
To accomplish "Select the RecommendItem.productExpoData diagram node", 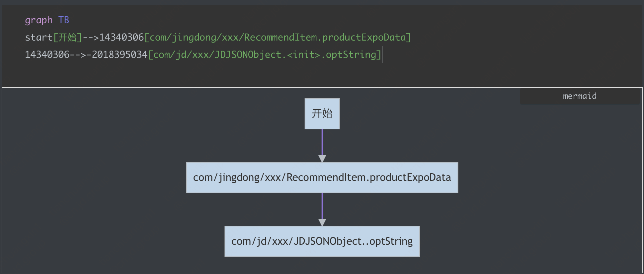I will point(322,177).
